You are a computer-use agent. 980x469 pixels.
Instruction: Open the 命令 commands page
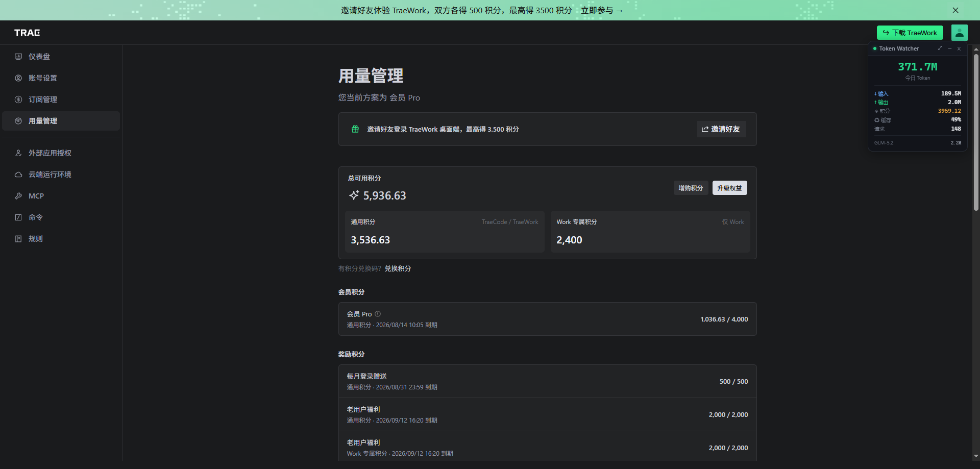tap(61, 217)
